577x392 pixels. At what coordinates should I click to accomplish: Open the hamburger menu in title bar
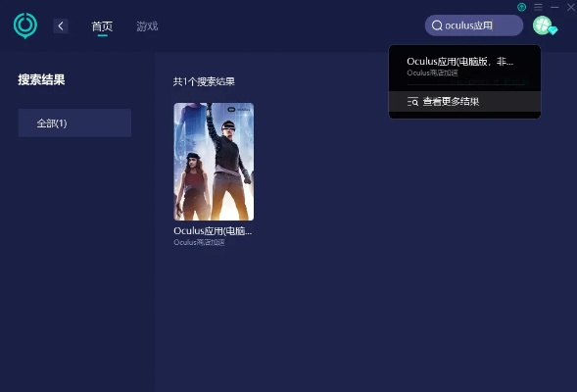click(538, 7)
